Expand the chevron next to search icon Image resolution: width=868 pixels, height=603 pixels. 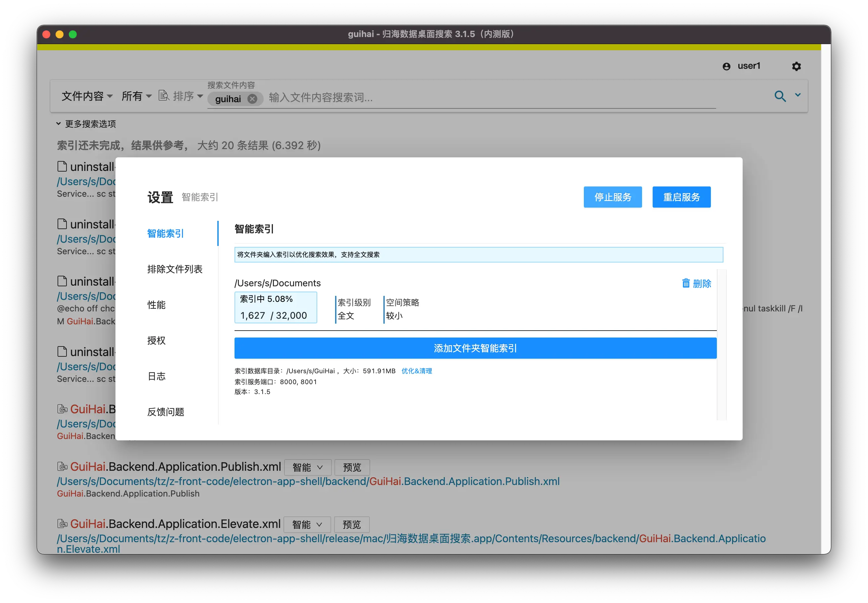(x=798, y=95)
